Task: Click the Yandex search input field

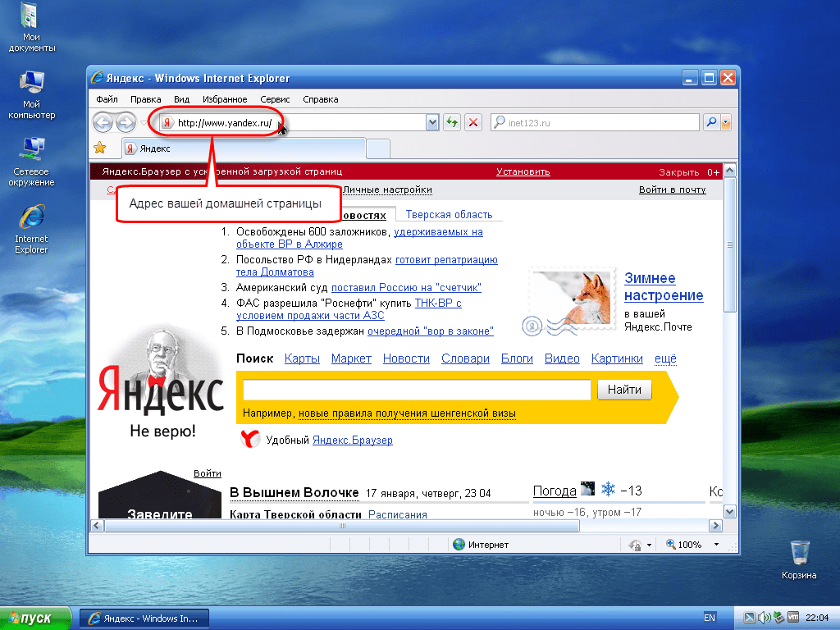Action: click(417, 390)
